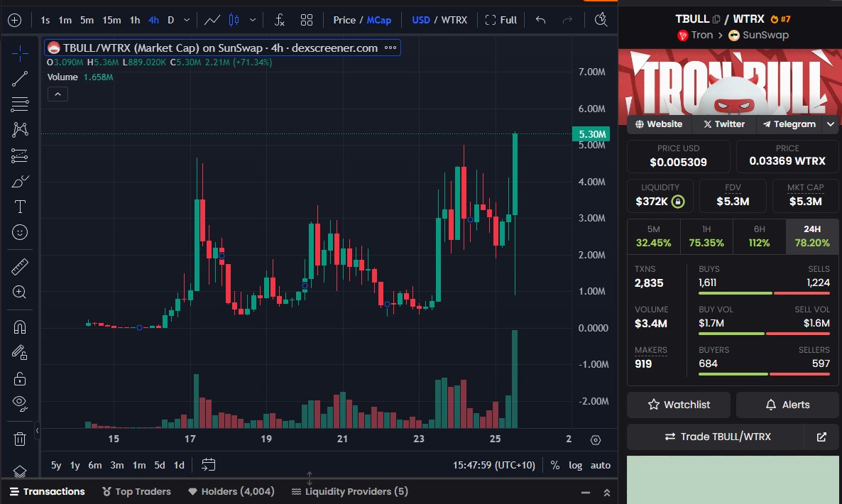This screenshot has width=842, height=504.
Task: Click the trash remove drawings icon
Action: (x=20, y=439)
